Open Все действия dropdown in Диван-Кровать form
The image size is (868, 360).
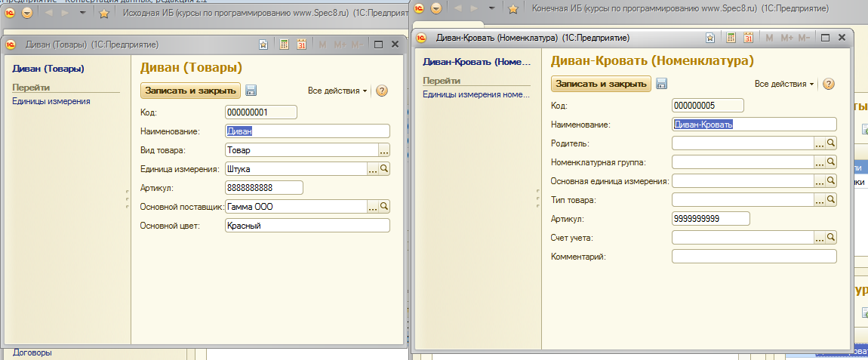784,84
